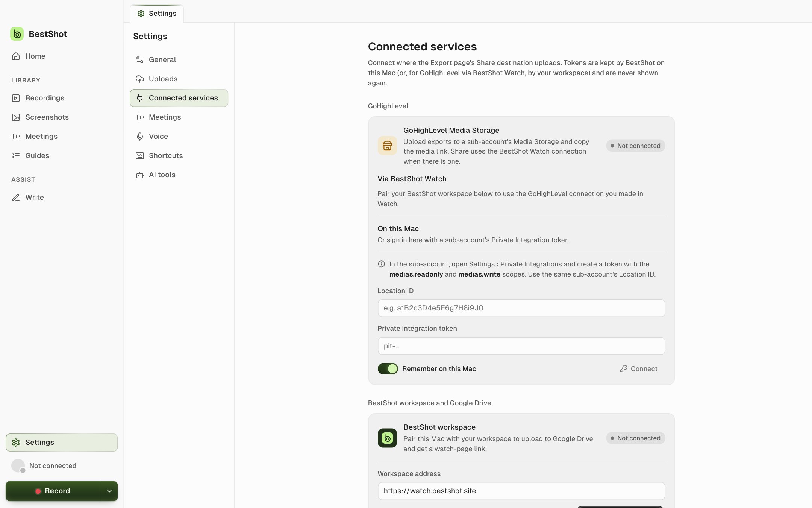The image size is (812, 508).
Task: Start recording with the Record button
Action: pyautogui.click(x=53, y=491)
